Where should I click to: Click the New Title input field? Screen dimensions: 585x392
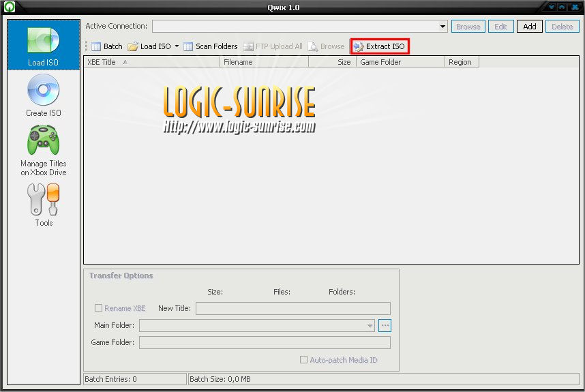(x=293, y=308)
